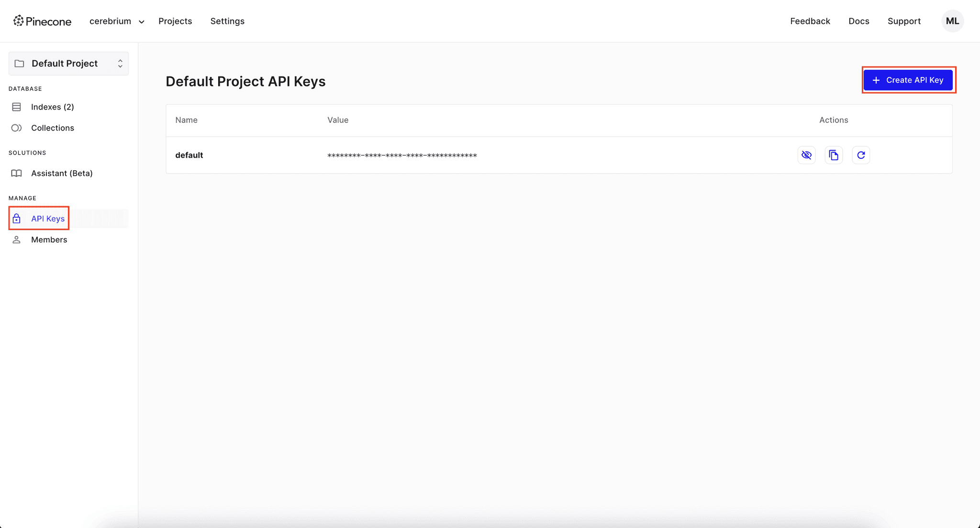Open the ML account avatar menu
This screenshot has height=528, width=980.
(x=952, y=21)
